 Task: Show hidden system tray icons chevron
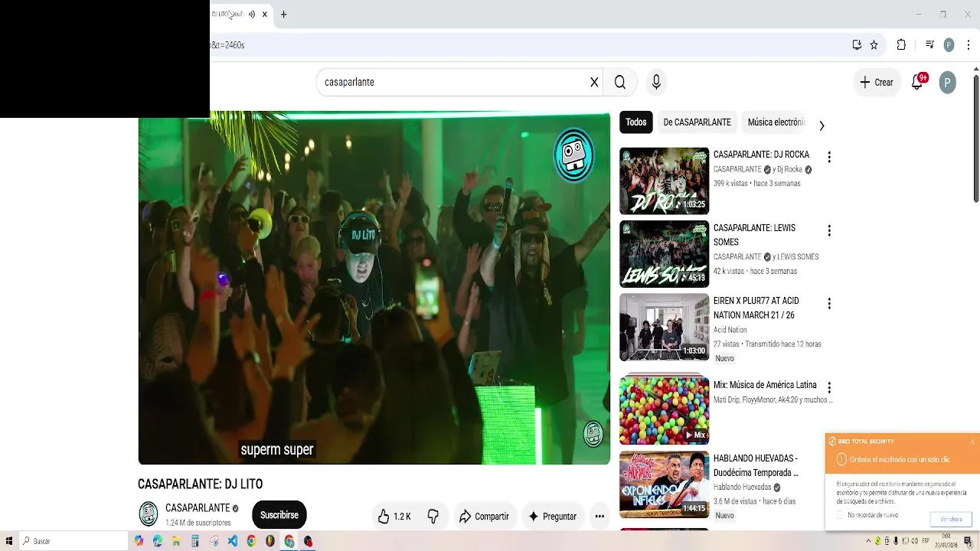click(x=869, y=541)
